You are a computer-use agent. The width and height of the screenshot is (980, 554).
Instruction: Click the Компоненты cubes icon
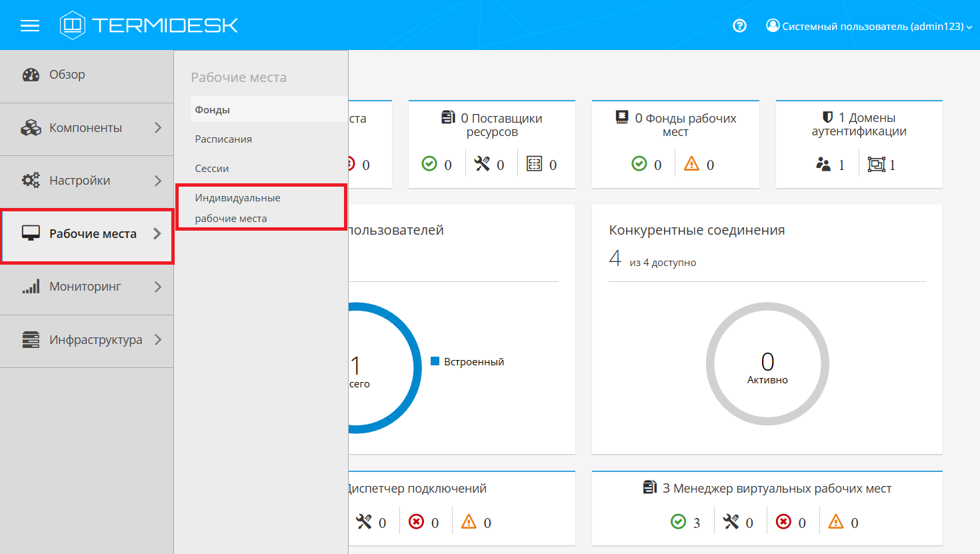[31, 128]
